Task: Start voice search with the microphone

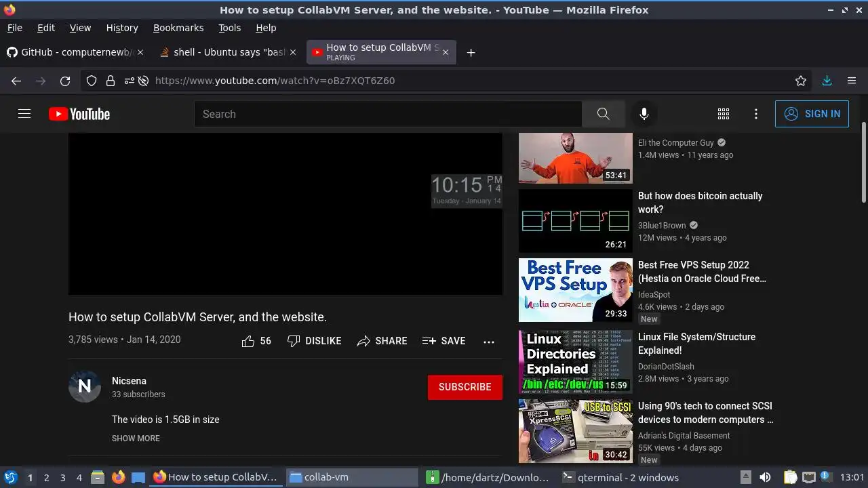Action: [x=644, y=114]
